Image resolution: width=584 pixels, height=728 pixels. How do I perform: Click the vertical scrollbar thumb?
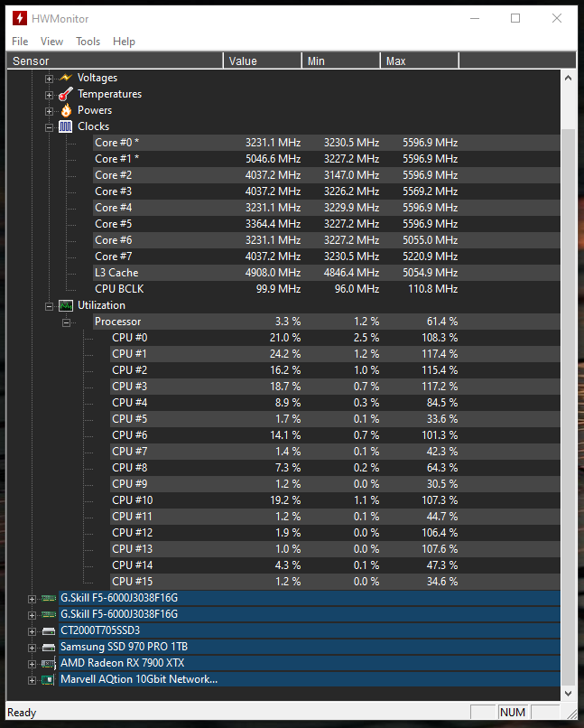click(x=569, y=406)
